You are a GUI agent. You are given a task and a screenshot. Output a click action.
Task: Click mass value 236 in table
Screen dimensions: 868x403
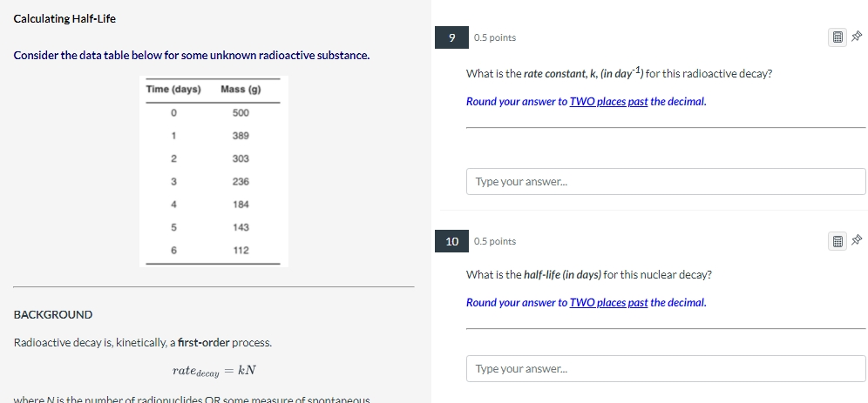[x=241, y=182]
